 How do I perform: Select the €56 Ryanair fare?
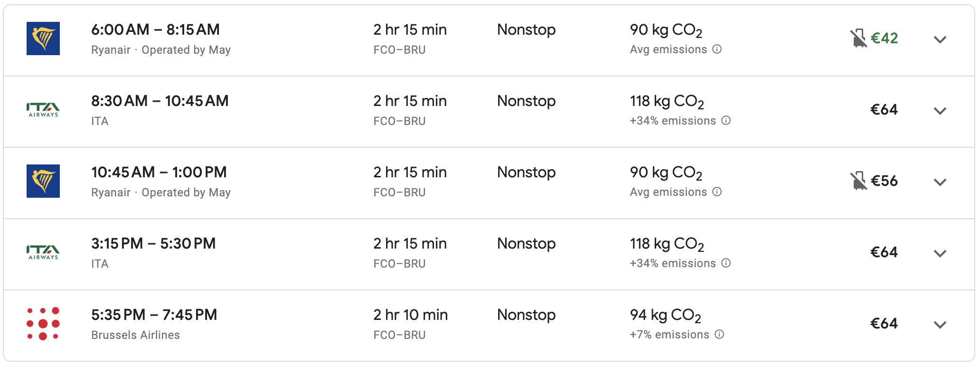pos(884,181)
